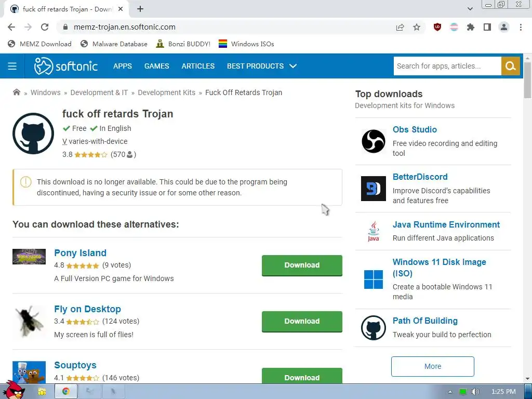
Task: Go to Development Kits breadcrumb
Action: point(167,92)
